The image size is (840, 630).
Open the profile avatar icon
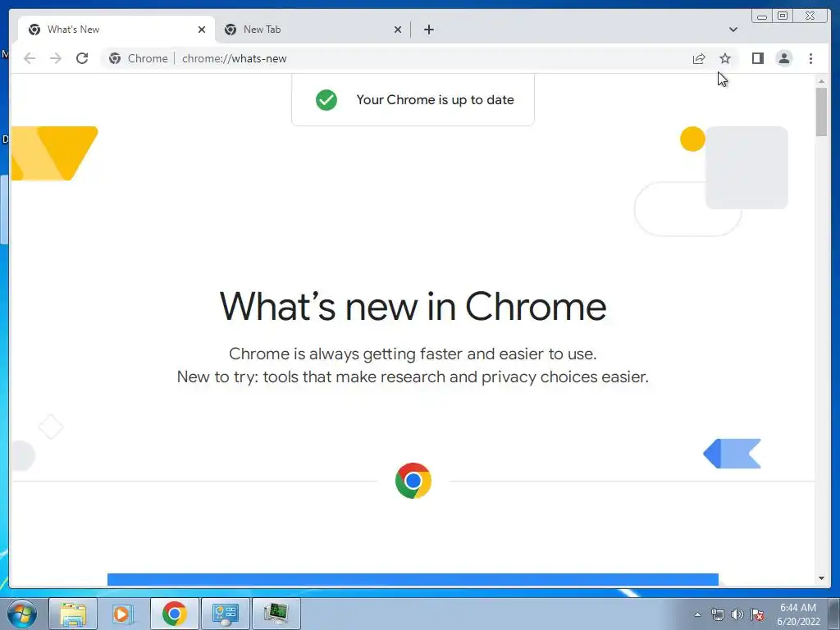(783, 58)
